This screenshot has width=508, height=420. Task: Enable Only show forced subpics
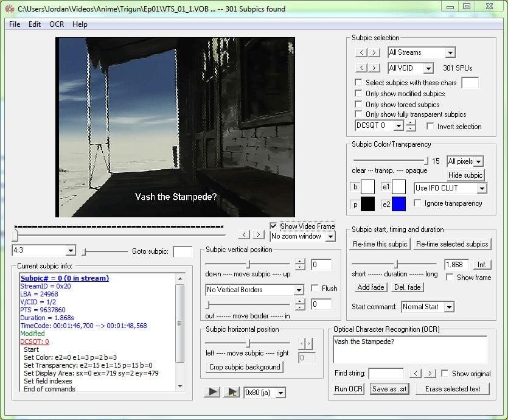tap(358, 104)
